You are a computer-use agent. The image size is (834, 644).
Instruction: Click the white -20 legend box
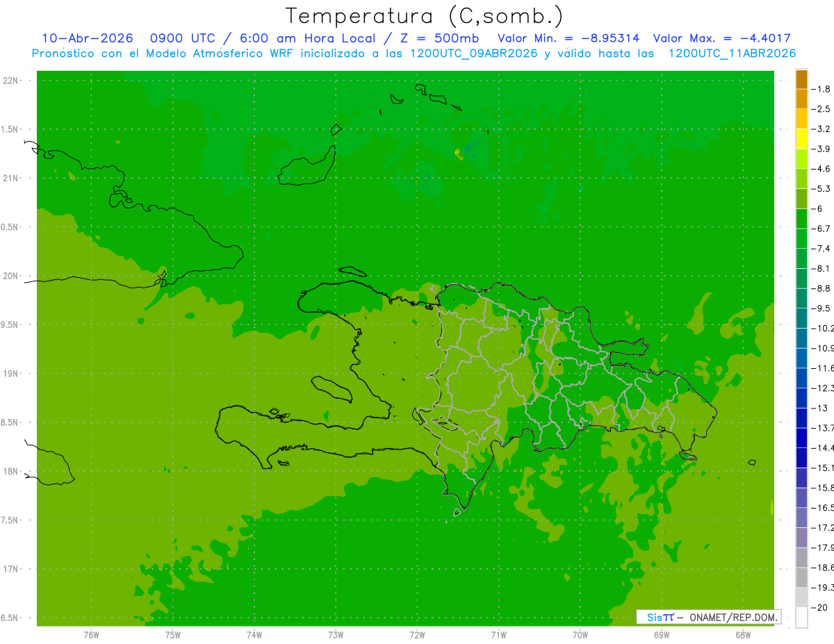[801, 618]
